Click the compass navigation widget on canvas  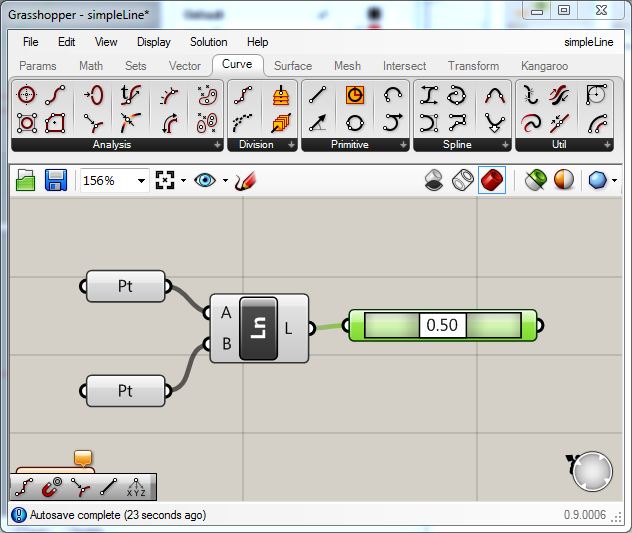click(x=592, y=471)
